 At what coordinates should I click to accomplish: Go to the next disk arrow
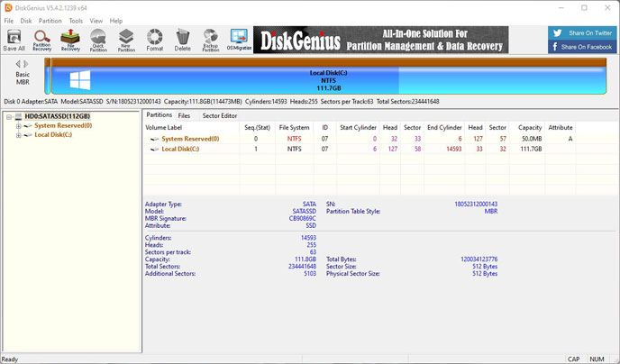coord(26,63)
